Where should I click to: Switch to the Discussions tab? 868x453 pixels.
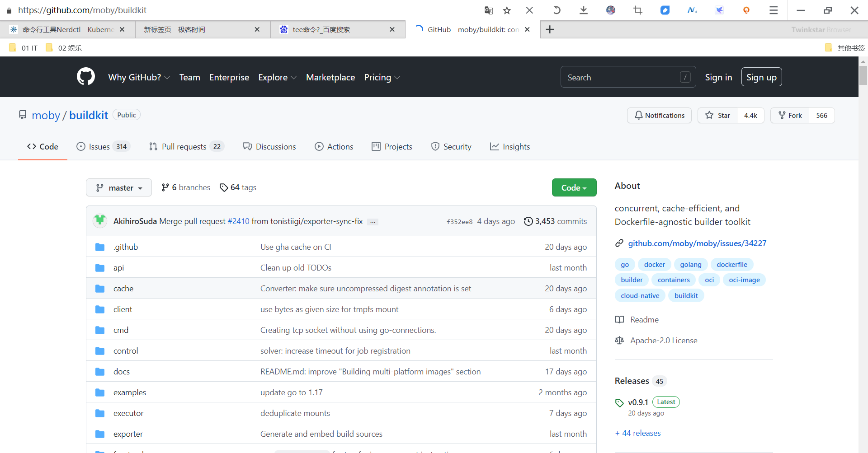pos(269,146)
